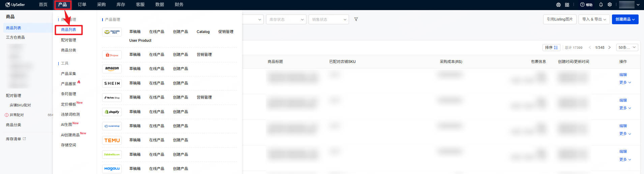Select 商品分类 in the product mega menu
Viewport: 644px width, 174px height.
pos(68,50)
